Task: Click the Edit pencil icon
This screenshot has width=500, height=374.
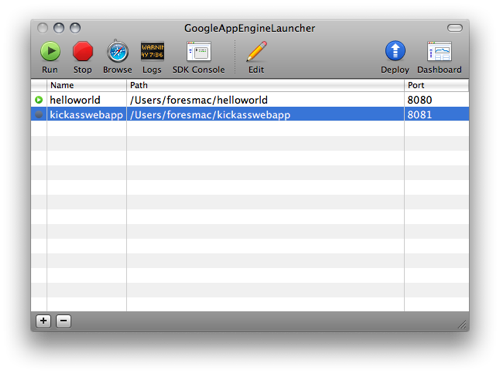Action: (x=256, y=51)
